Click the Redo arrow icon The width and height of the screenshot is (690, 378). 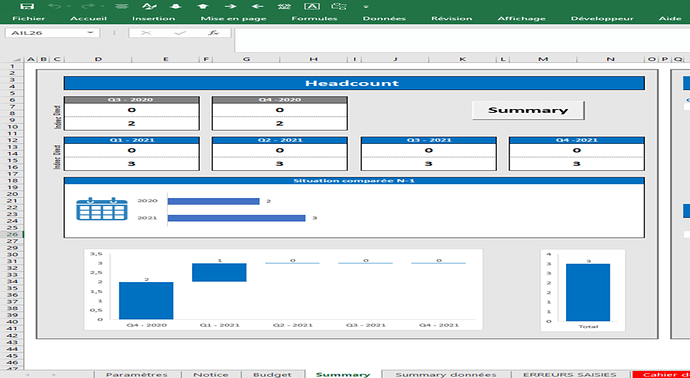(88, 6)
